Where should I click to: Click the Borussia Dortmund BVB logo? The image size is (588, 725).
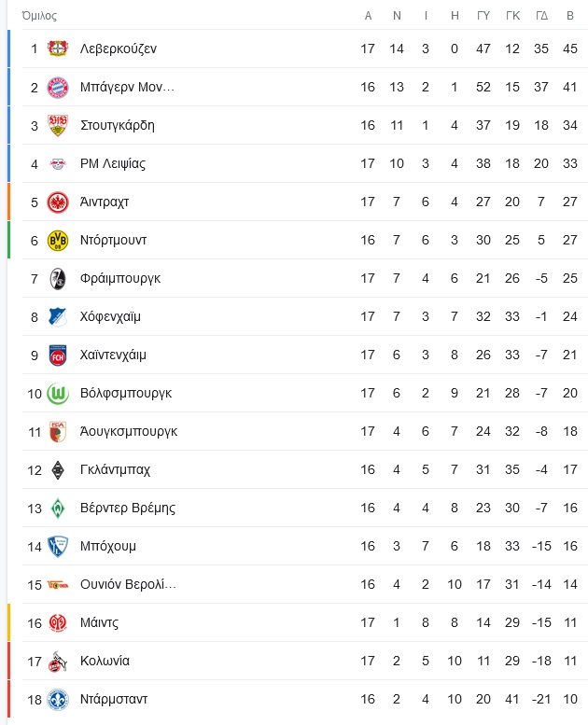pos(58,241)
